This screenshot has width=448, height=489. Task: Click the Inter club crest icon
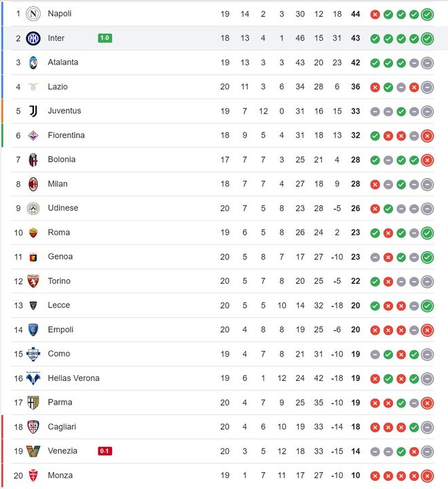pyautogui.click(x=33, y=38)
